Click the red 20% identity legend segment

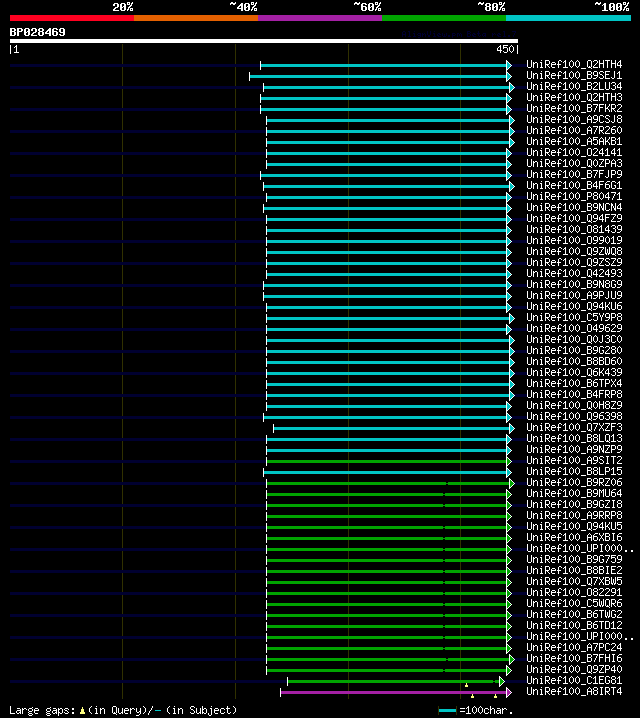(72, 18)
